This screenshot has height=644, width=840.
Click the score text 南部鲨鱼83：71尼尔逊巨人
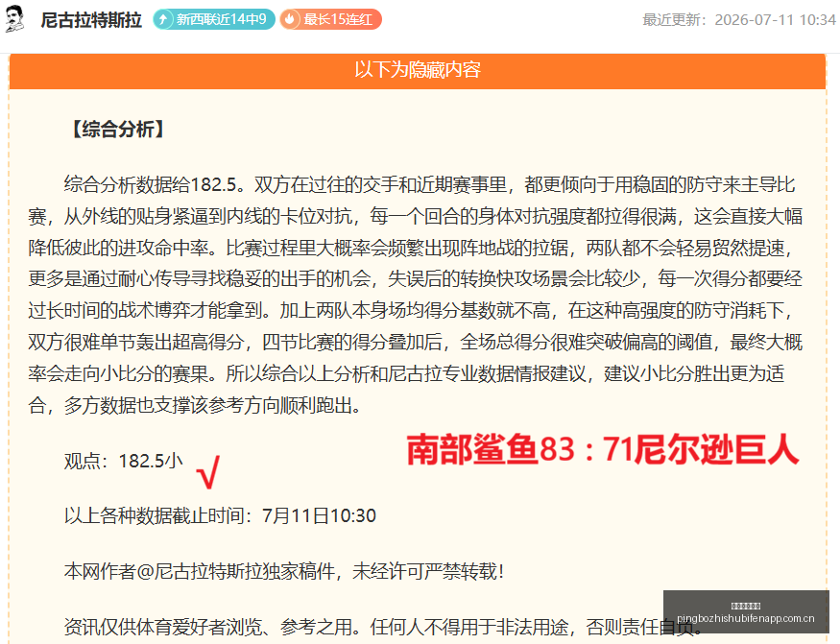(x=603, y=449)
